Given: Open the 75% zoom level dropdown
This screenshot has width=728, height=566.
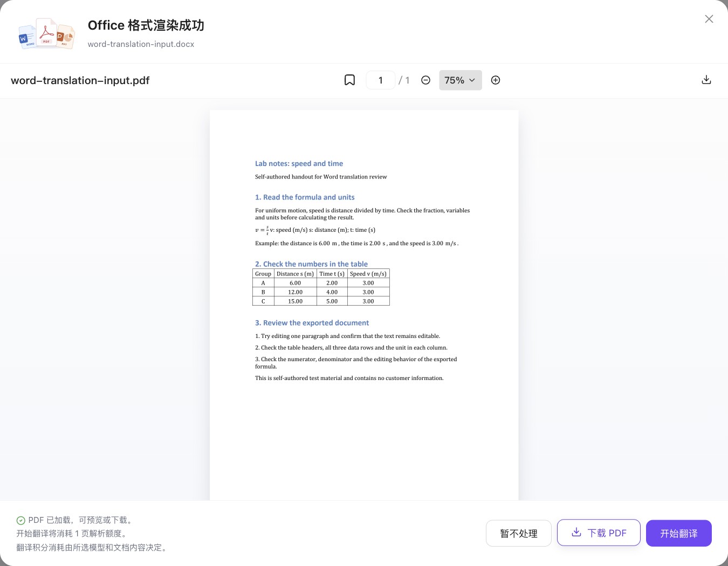Looking at the screenshot, I should tap(460, 80).
